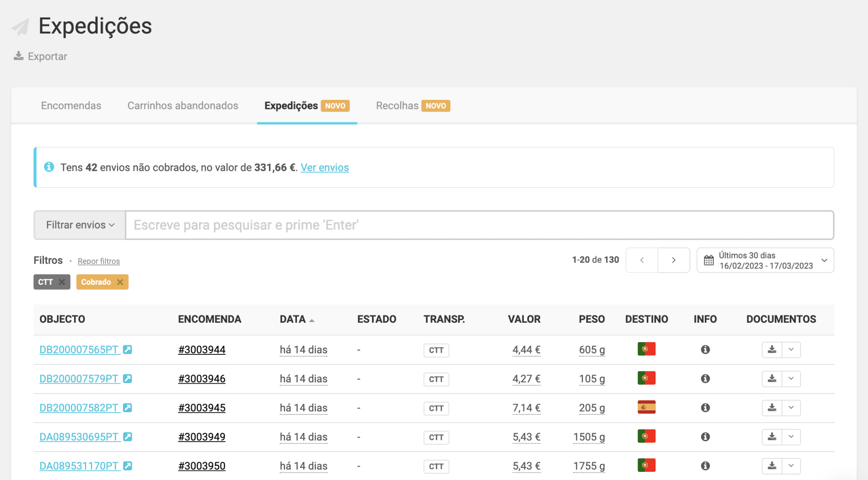Expand document options for order #3003949
The image size is (868, 480).
pos(791,437)
